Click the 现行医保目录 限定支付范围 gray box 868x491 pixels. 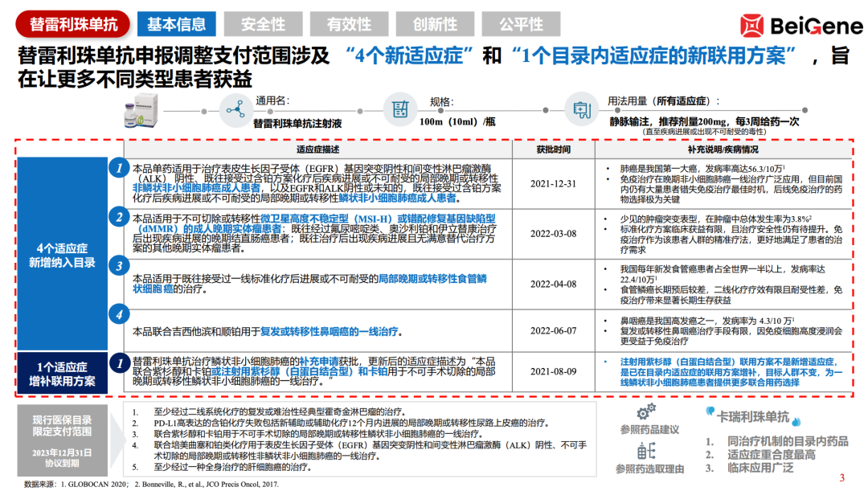click(x=62, y=440)
